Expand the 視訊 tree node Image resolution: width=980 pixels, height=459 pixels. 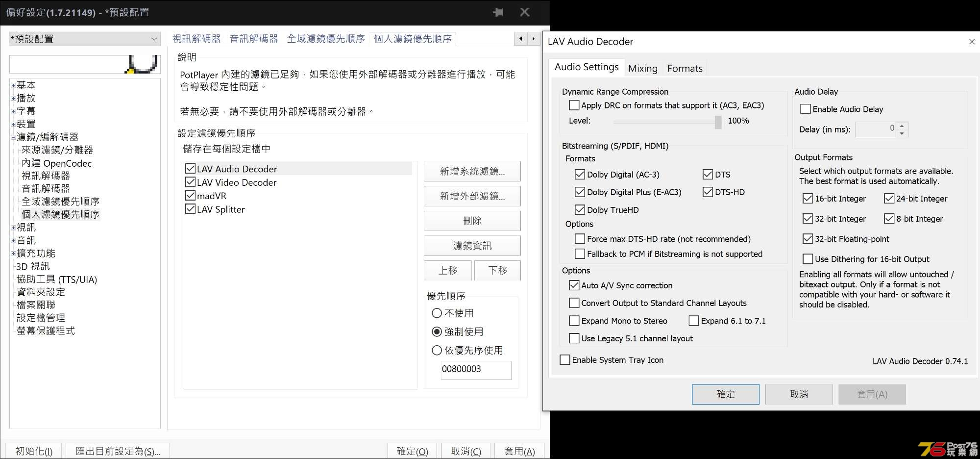click(x=13, y=228)
